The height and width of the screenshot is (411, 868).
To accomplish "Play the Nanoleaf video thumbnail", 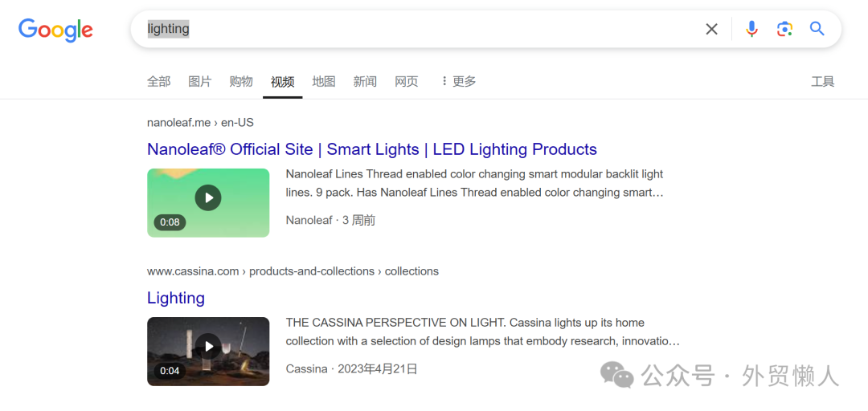I will 208,198.
